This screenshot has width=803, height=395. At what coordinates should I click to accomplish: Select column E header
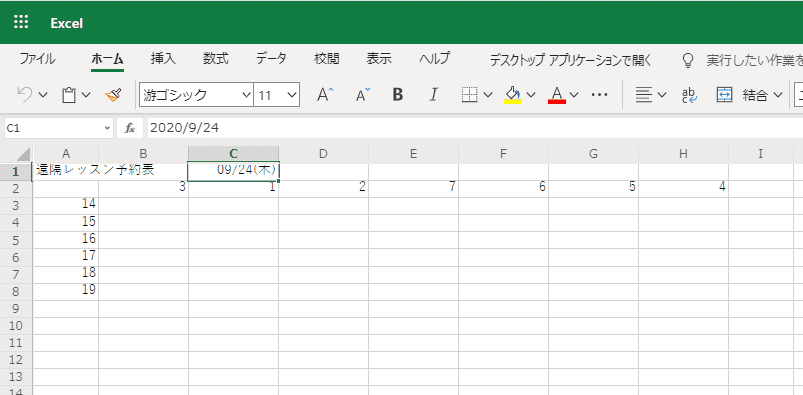tap(413, 154)
